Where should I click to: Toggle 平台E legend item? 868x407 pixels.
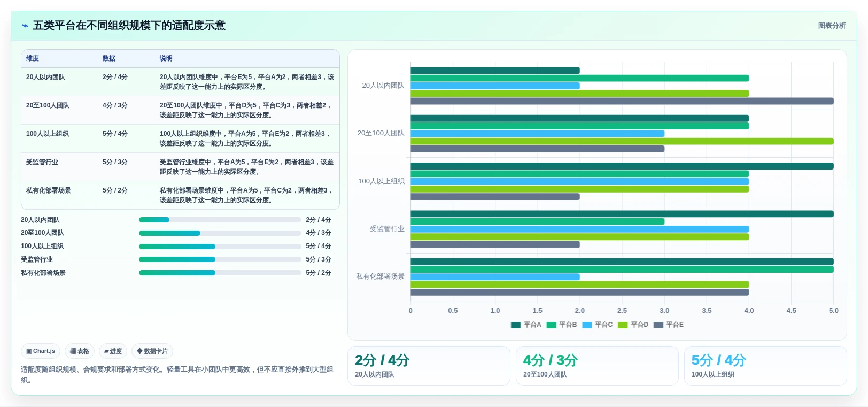(669, 325)
